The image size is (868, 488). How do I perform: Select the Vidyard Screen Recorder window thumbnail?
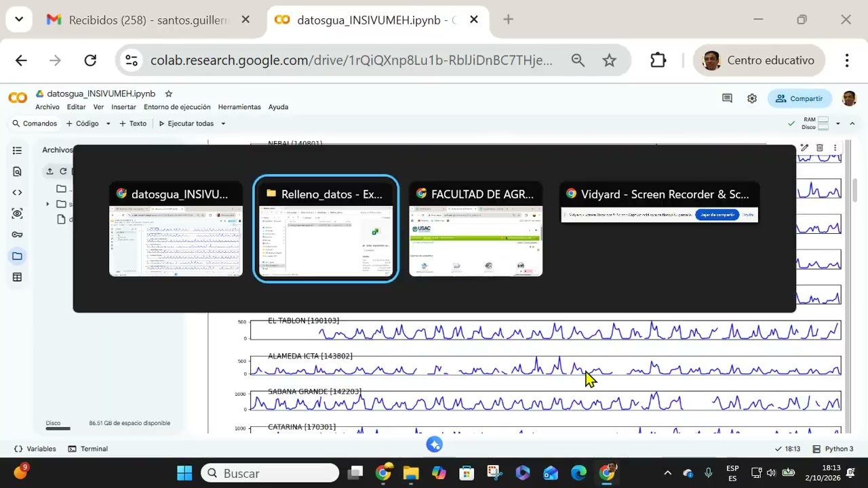[659, 202]
